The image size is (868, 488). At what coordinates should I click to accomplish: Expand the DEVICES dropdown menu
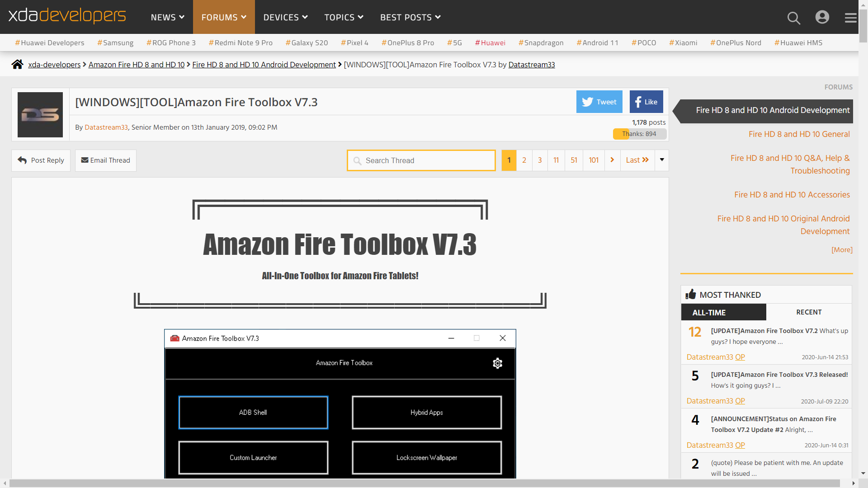[285, 17]
